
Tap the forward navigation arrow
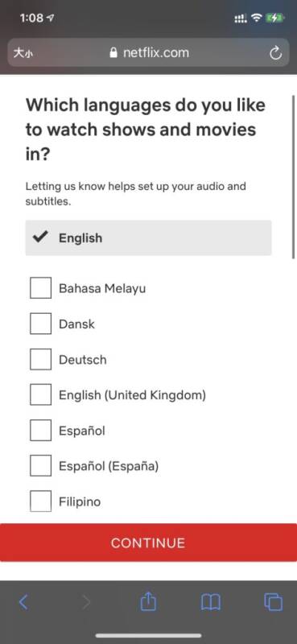[86, 602]
